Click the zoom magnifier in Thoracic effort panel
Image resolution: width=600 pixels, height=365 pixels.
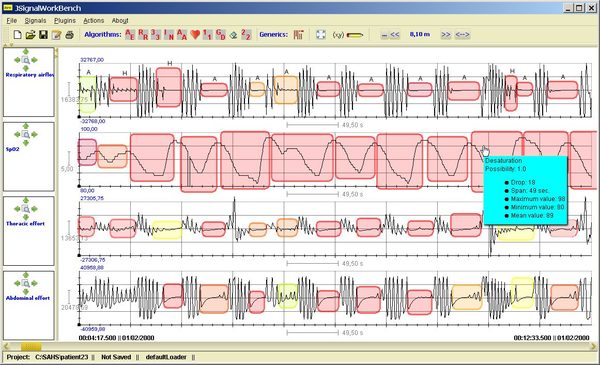26,209
